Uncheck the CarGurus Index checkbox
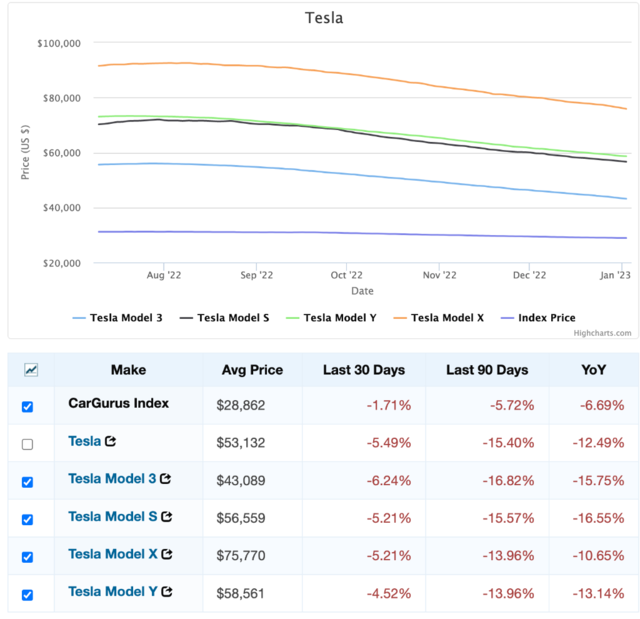640x619 pixels. pos(27,407)
